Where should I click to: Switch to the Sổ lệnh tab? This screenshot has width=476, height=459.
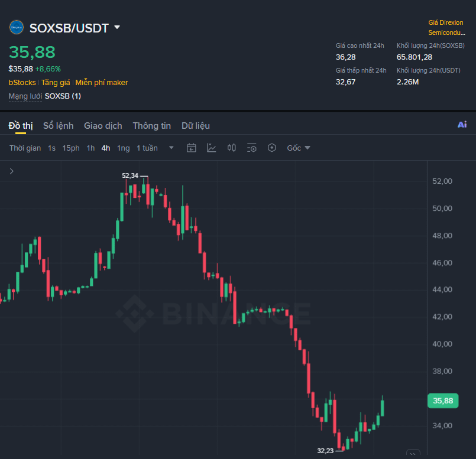click(x=59, y=126)
